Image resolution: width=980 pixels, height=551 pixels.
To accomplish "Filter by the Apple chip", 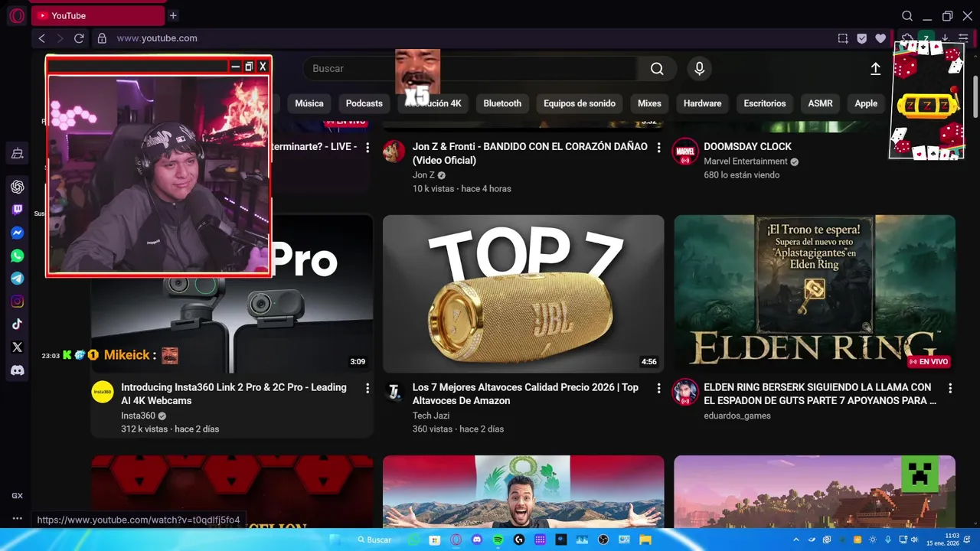I will tap(866, 103).
